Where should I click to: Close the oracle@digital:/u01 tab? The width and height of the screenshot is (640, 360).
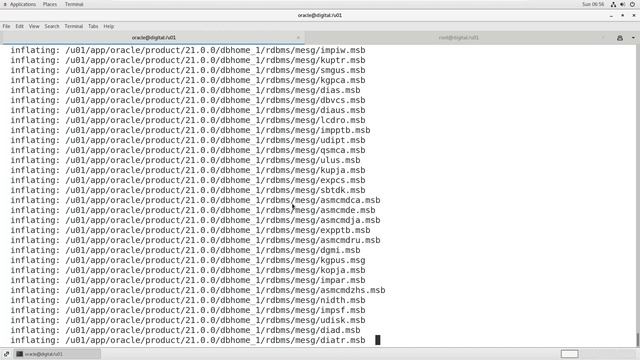pyautogui.click(x=298, y=38)
